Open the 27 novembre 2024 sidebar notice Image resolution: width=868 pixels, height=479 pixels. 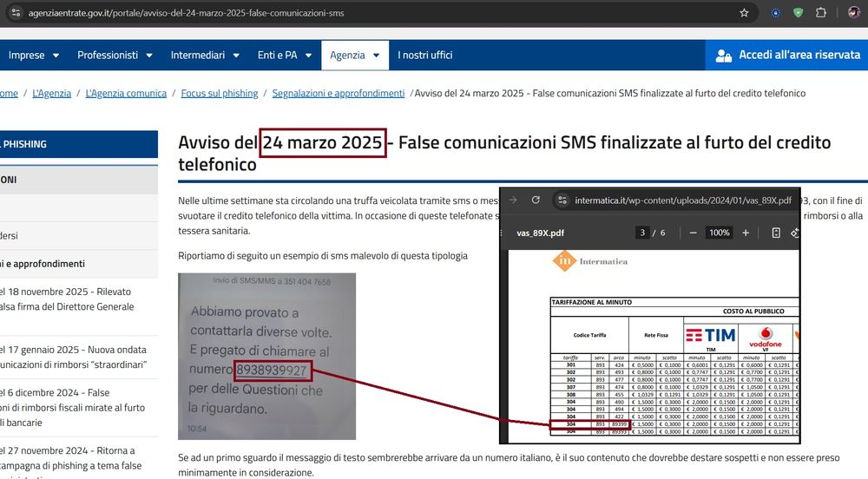click(x=71, y=458)
